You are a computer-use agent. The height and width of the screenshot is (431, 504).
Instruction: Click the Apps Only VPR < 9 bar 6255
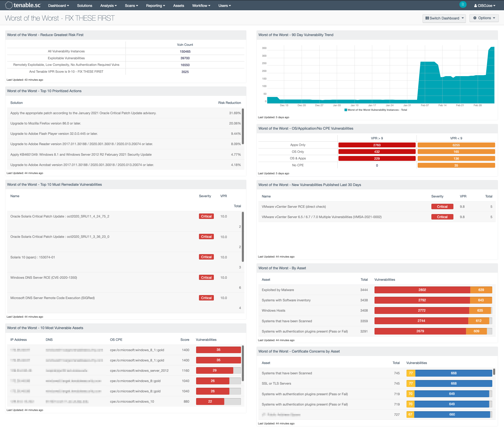click(x=456, y=145)
